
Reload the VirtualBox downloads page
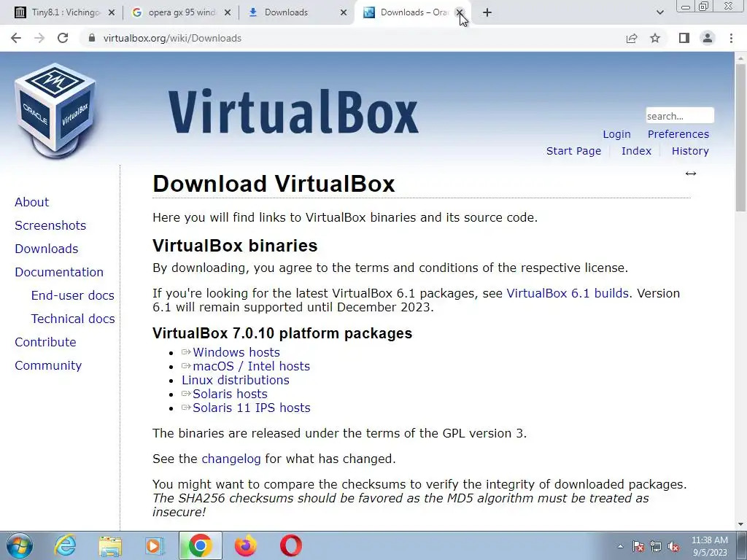(x=63, y=38)
